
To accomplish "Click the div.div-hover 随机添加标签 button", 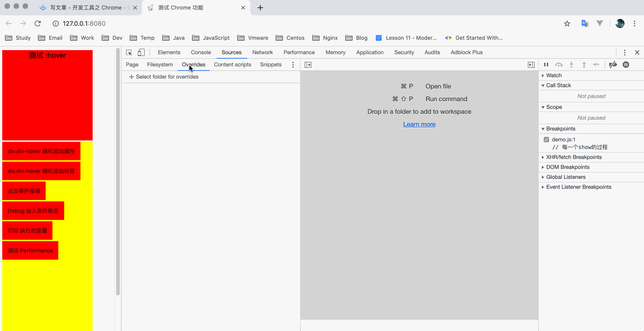I will coord(41,171).
